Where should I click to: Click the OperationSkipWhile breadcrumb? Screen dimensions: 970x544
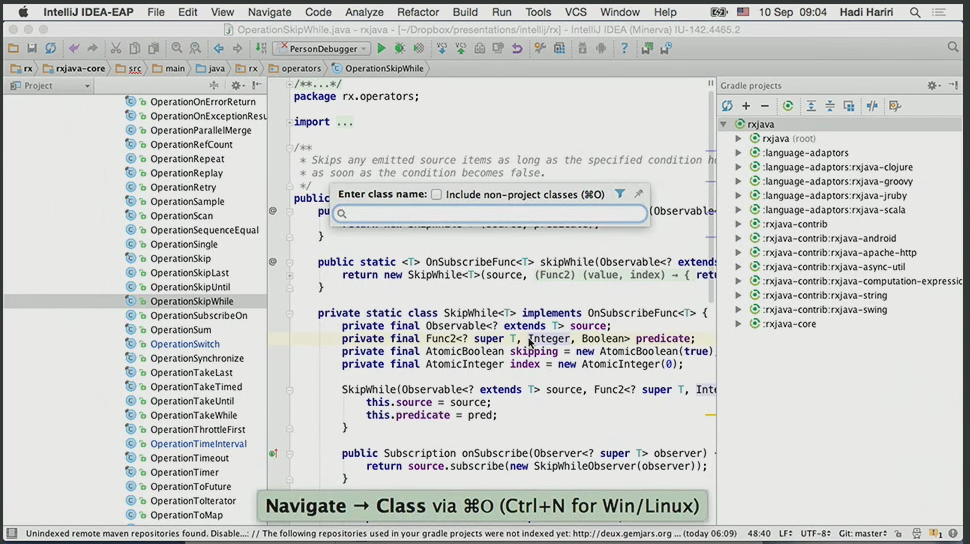[x=378, y=69]
